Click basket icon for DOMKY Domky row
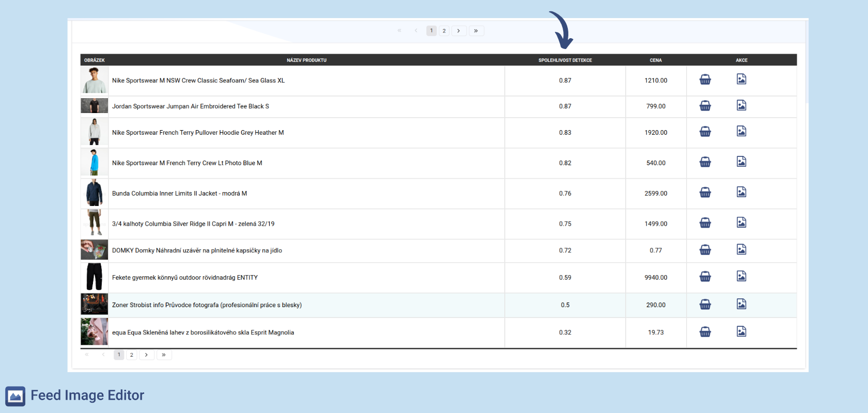 (705, 250)
